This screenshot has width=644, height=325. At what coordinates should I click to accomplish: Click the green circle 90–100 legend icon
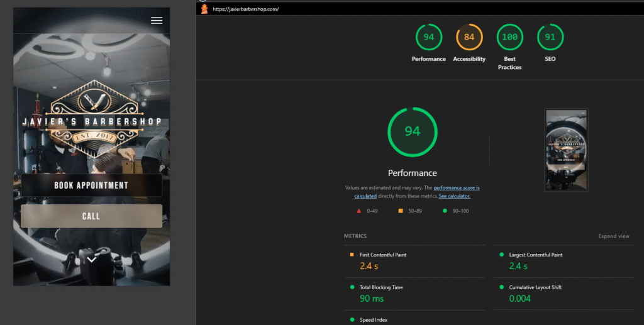pyautogui.click(x=443, y=211)
